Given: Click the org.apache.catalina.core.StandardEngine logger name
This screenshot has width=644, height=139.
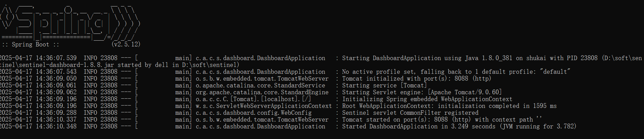Looking at the screenshot, I should 262,92.
